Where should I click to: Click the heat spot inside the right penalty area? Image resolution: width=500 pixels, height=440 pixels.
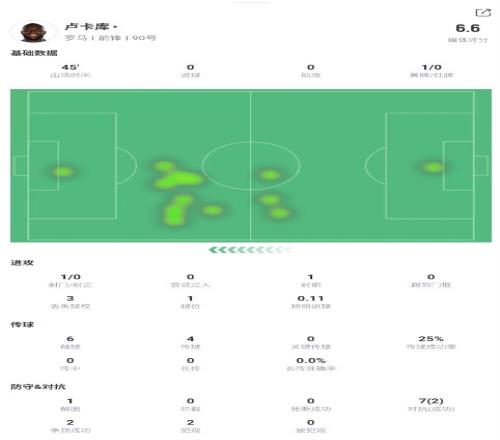[433, 167]
